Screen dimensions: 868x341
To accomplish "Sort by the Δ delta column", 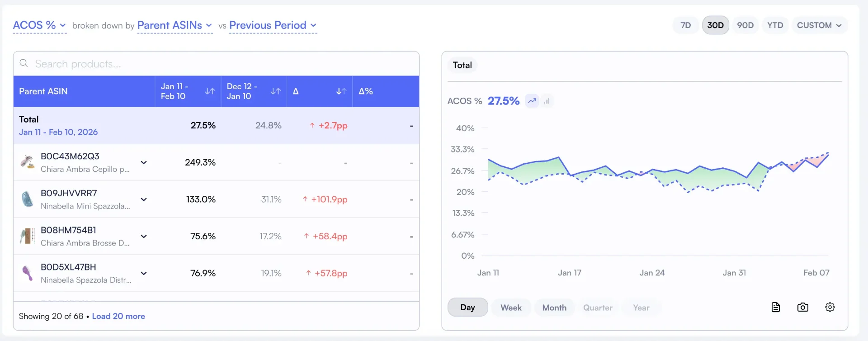I will (341, 91).
